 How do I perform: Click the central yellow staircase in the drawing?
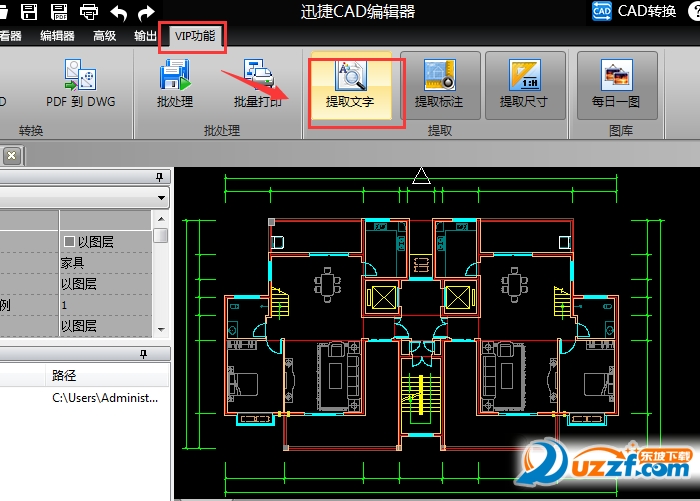[420, 397]
